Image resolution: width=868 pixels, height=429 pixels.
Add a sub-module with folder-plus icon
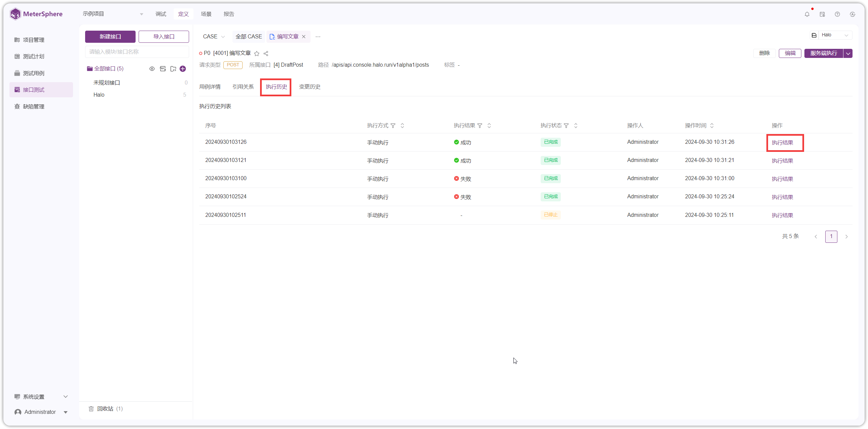pyautogui.click(x=173, y=69)
